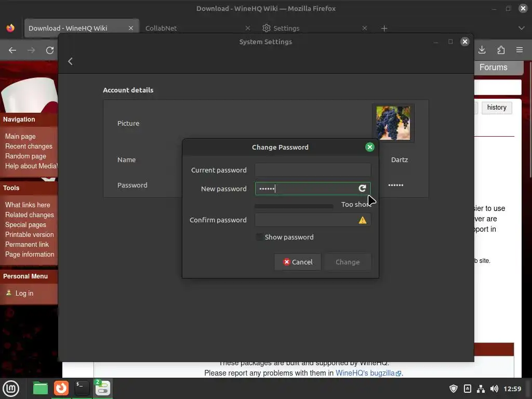Open What links here link
532x399 pixels.
point(28,205)
